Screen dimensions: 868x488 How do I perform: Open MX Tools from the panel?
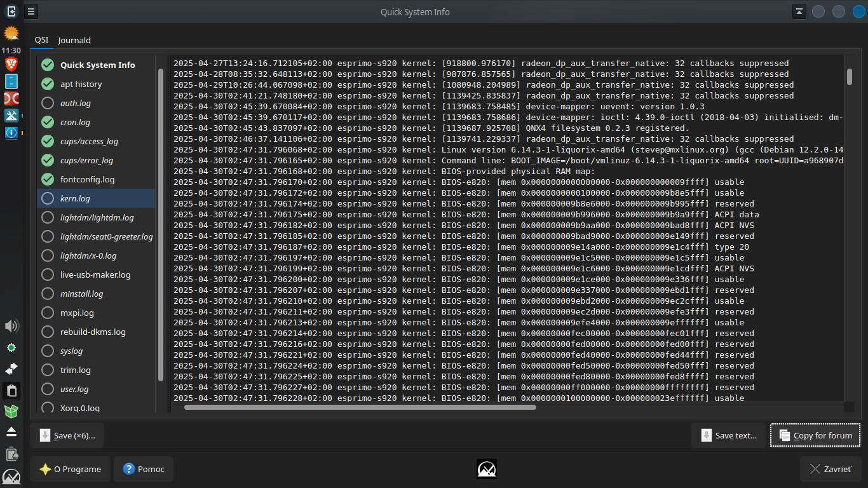(11, 116)
